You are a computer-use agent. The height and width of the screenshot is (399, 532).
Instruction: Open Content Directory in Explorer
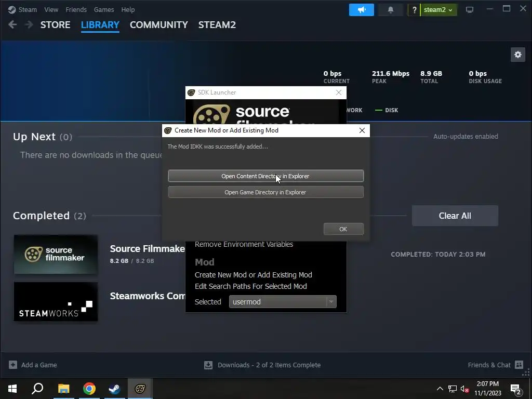(265, 176)
